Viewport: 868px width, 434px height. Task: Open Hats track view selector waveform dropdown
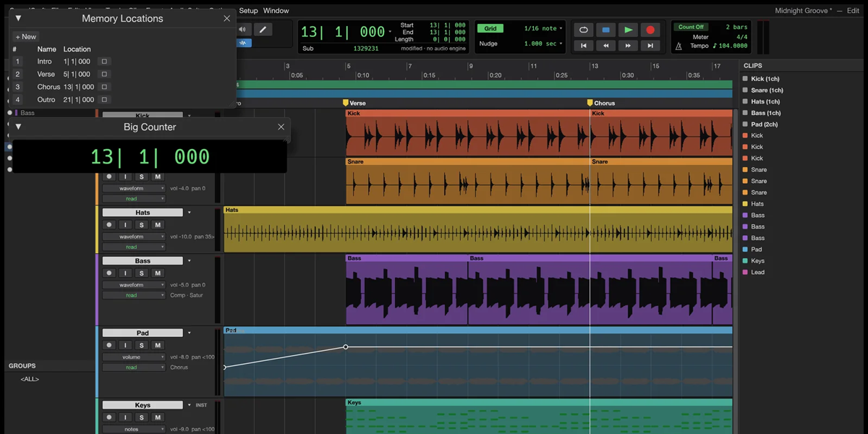click(x=133, y=237)
